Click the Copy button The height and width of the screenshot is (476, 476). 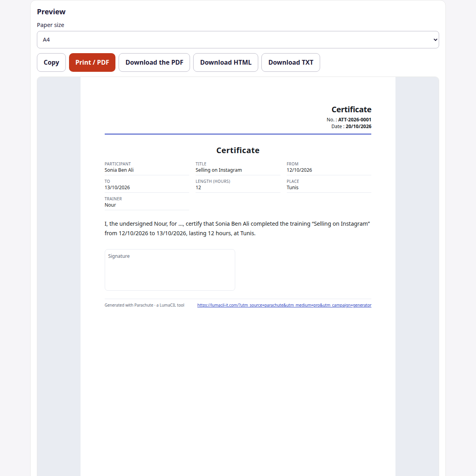click(x=51, y=62)
